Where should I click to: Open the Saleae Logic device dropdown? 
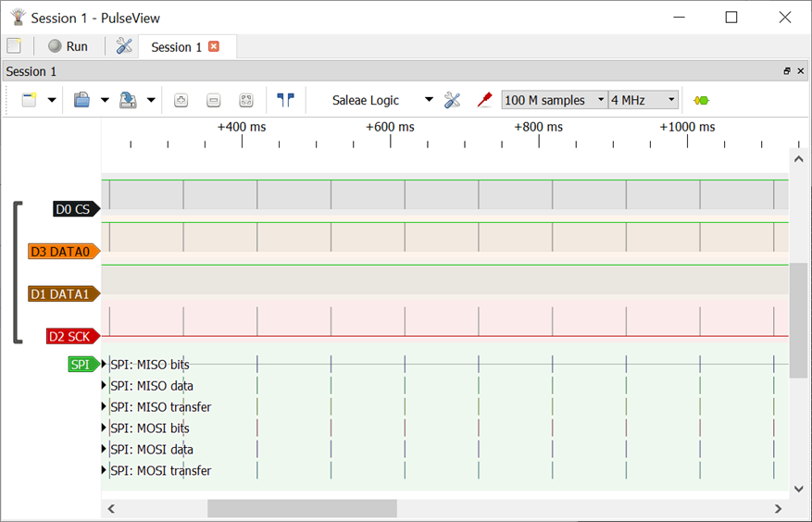(381, 100)
